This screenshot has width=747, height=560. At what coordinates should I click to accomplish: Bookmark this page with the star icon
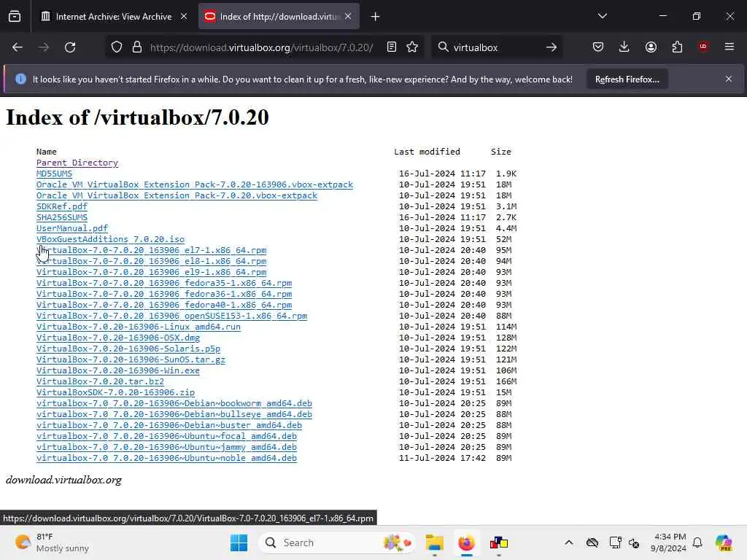tap(412, 47)
